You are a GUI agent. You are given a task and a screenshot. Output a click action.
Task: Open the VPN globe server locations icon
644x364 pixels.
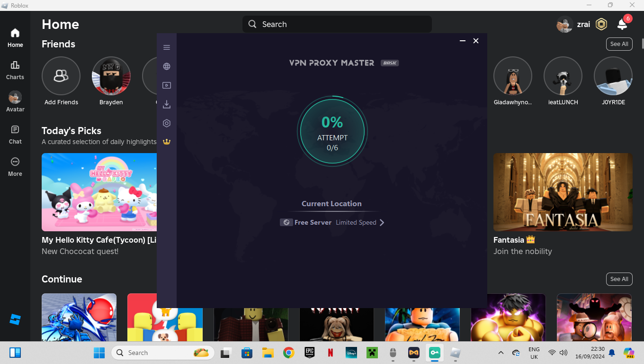[x=167, y=66]
